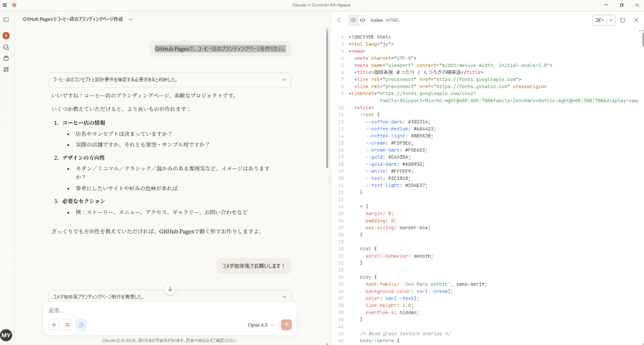644x345 pixels.
Task: Click the --white: #FFFEF9 code line
Action: 391,171
